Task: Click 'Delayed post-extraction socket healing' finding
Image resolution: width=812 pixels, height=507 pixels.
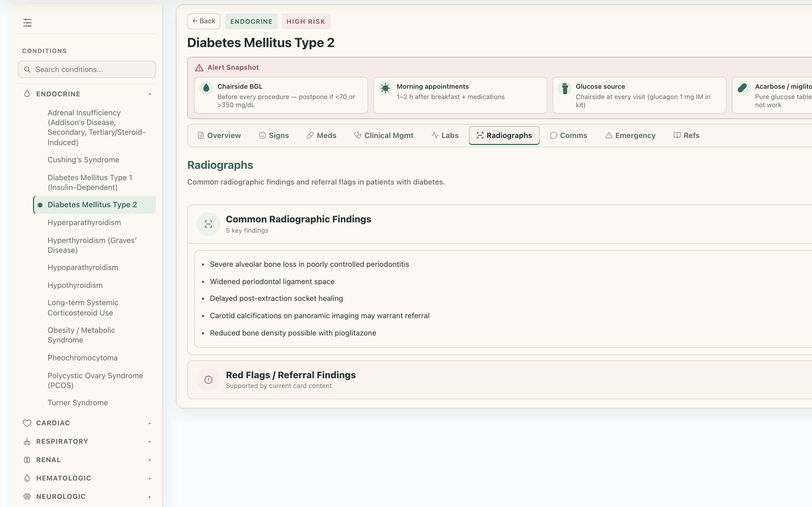Action: point(276,298)
